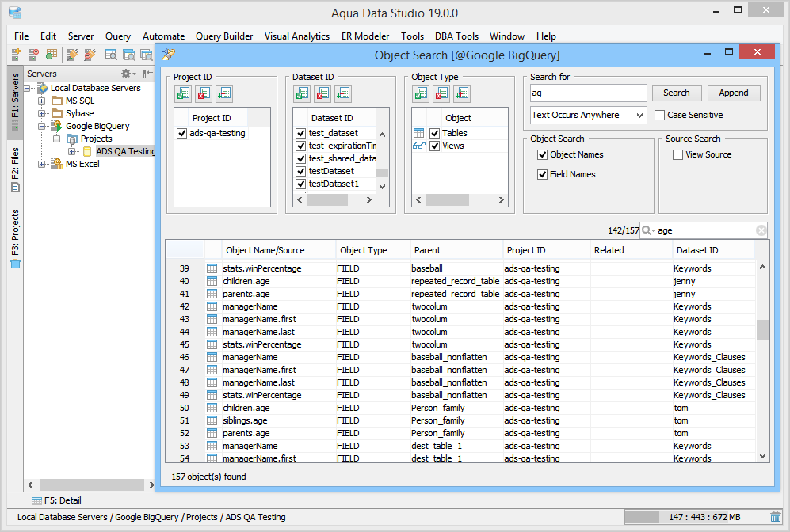Open the File menu
The width and height of the screenshot is (790, 532).
click(x=21, y=36)
